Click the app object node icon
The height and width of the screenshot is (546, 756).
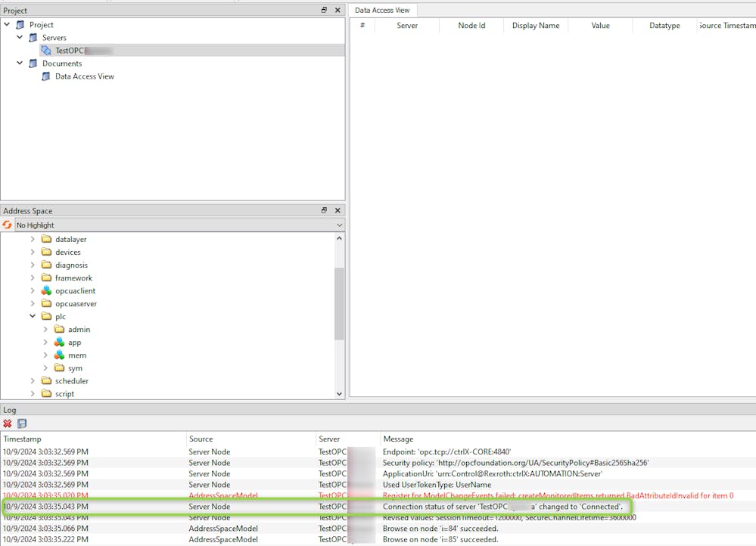tap(59, 343)
